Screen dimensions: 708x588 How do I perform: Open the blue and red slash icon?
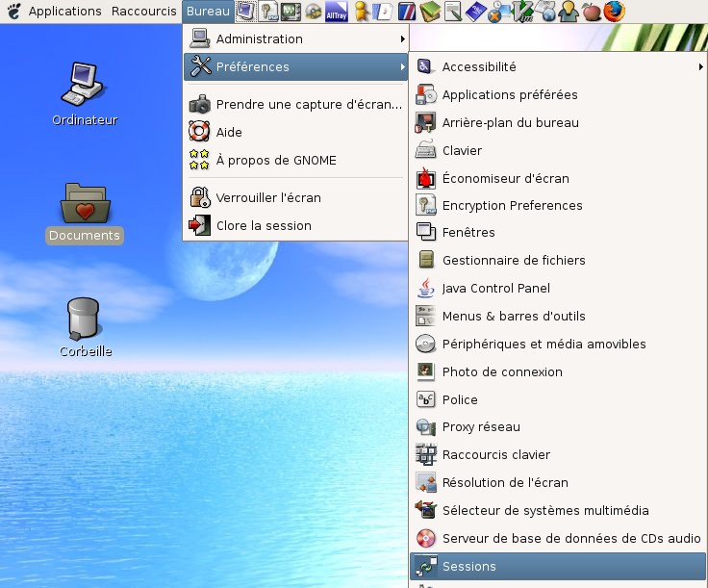(406, 12)
